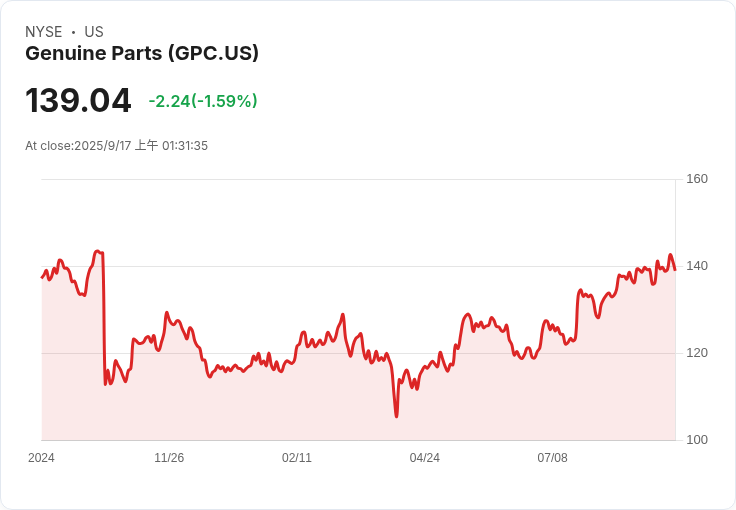Screen dimensions: 736x510
Task: Click the lowest dip on the price line
Action: [396, 416]
